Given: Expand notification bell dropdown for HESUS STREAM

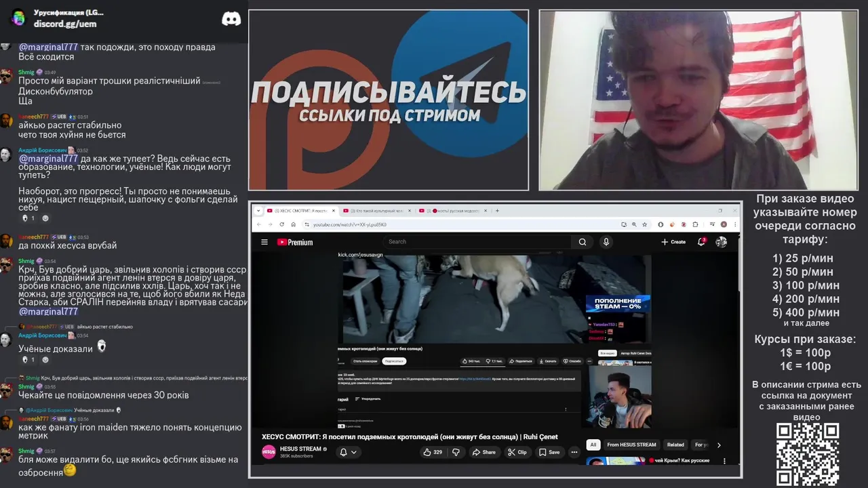Looking at the screenshot, I should tap(353, 452).
